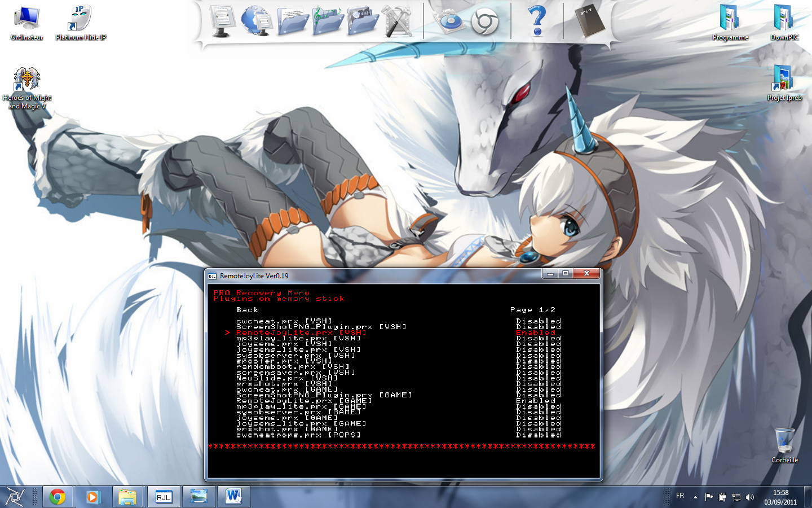Click the RemoteJoyLite Ver0.19 title text
The image size is (812, 508).
point(254,276)
